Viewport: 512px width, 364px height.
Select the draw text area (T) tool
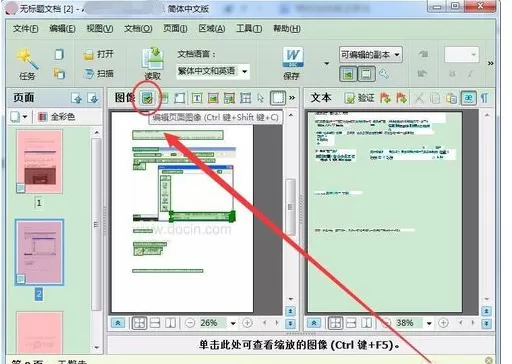coord(197,98)
